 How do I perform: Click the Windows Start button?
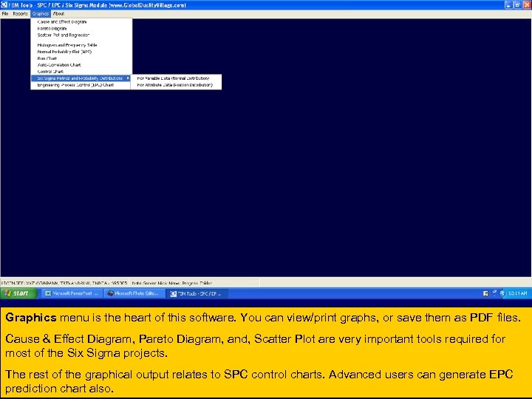[x=18, y=293]
